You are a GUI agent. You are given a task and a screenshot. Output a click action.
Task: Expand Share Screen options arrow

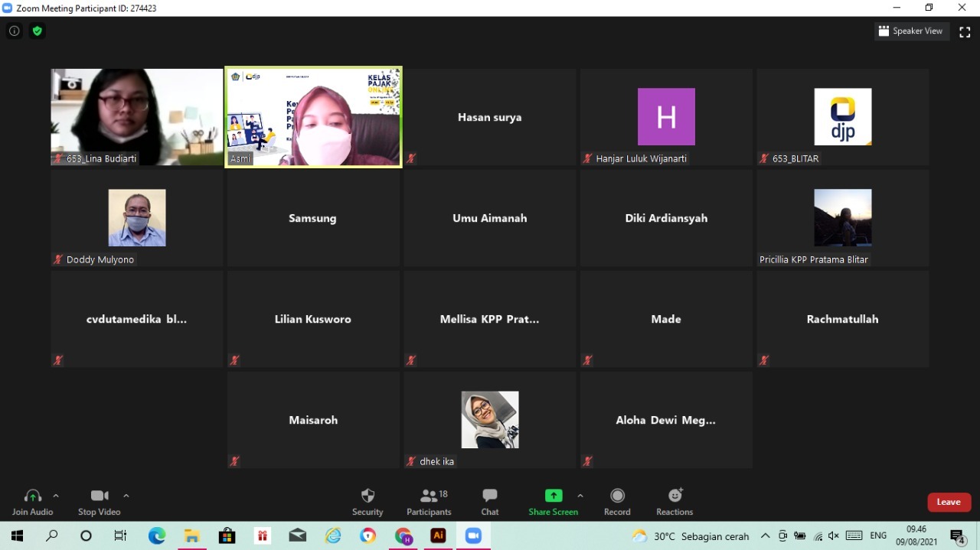pos(580,496)
